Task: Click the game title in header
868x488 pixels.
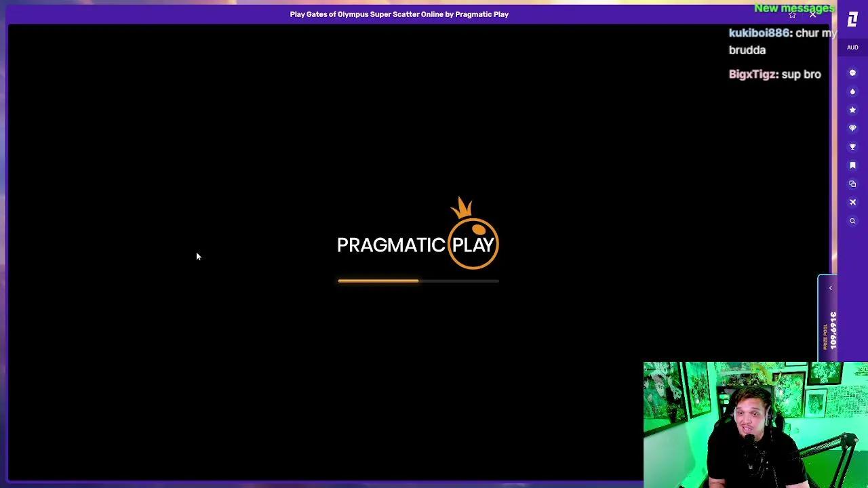Action: click(399, 14)
